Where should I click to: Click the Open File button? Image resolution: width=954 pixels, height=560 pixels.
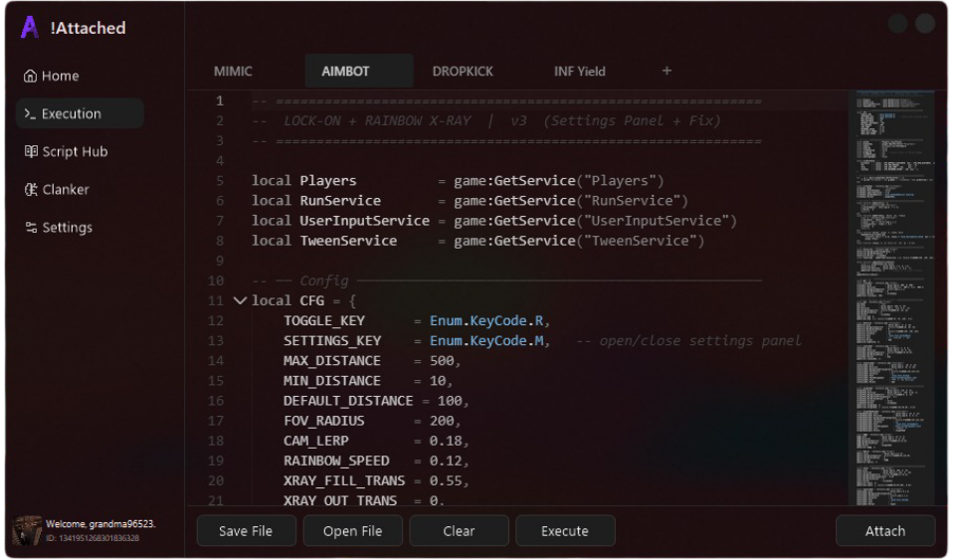click(352, 531)
